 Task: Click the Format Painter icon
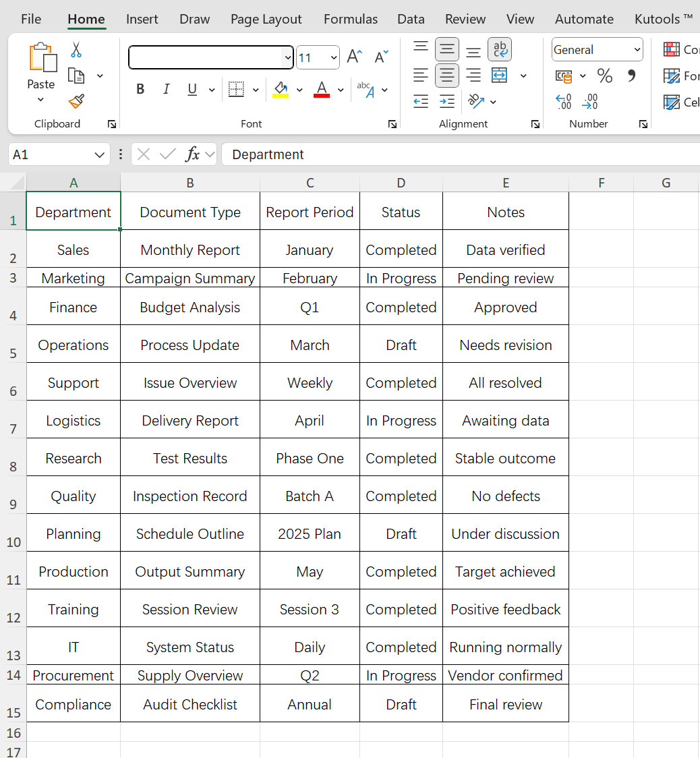point(76,101)
